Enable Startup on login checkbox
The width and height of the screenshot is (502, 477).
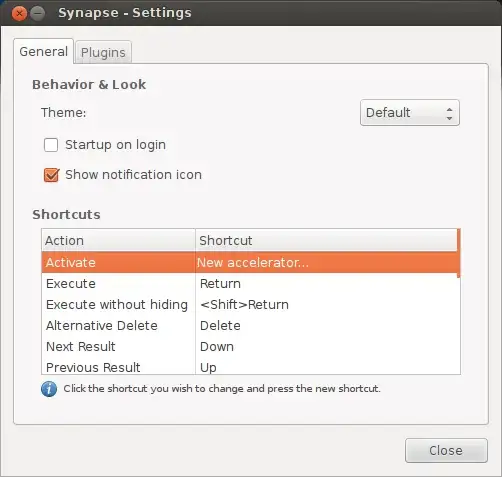[x=51, y=145]
